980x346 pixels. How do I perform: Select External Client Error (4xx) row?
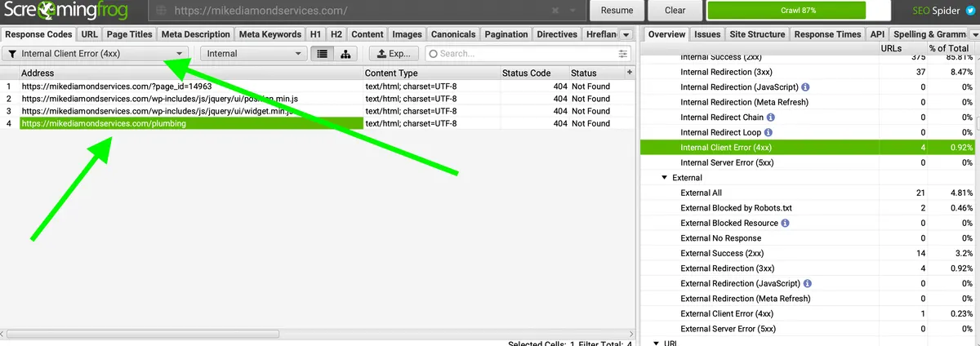point(808,313)
